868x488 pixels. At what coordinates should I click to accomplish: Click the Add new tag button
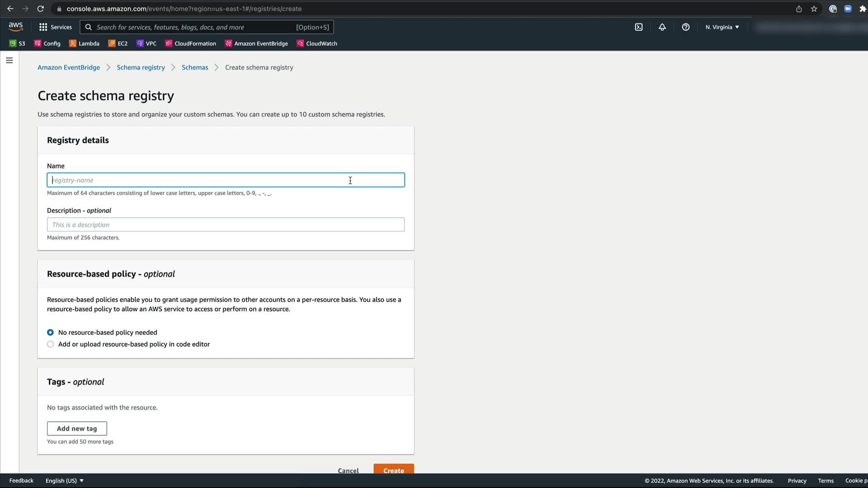77,428
